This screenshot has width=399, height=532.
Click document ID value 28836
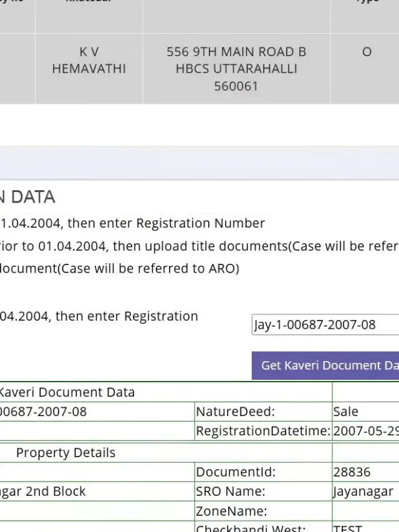(352, 472)
